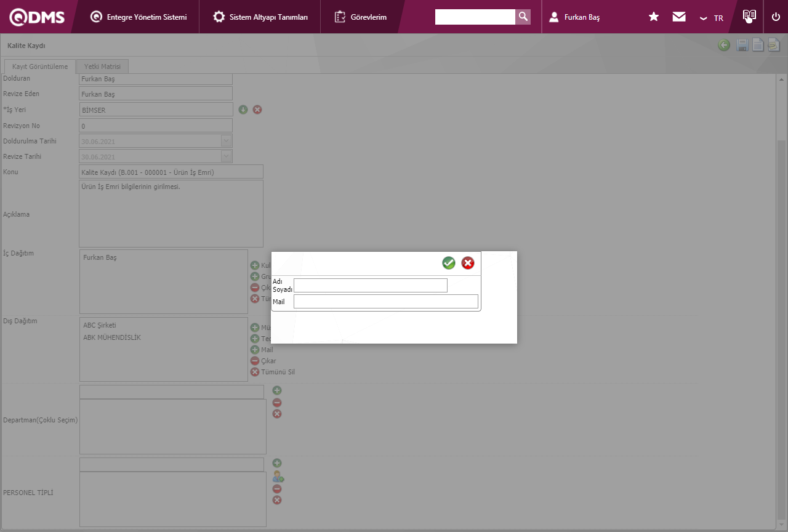Clear İş Yeri with red X icon

[257, 110]
